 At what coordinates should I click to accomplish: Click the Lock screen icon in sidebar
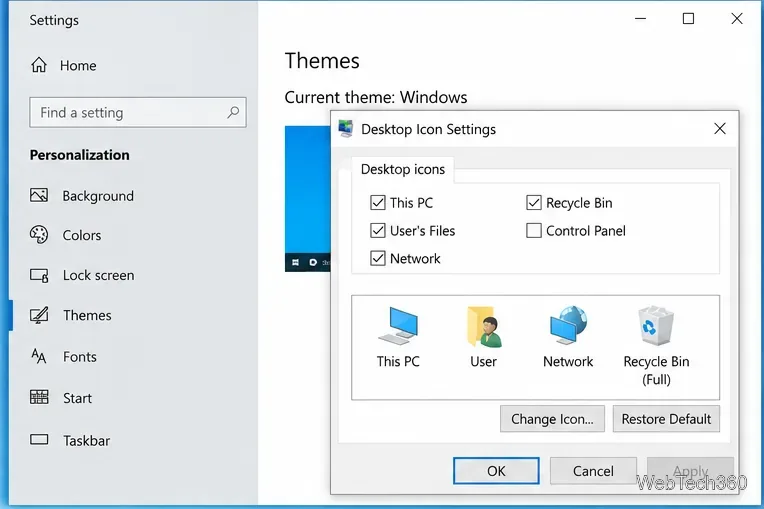(x=39, y=275)
